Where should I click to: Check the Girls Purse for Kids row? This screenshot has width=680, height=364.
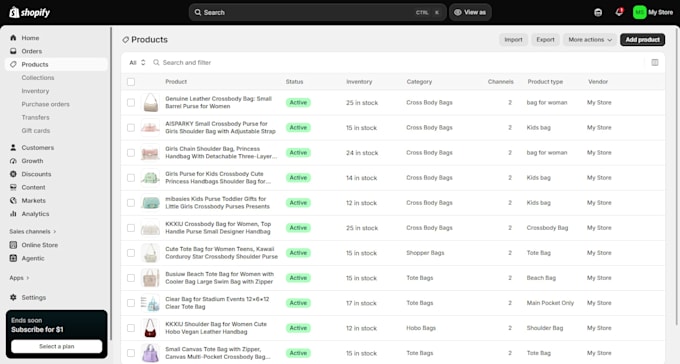131,178
